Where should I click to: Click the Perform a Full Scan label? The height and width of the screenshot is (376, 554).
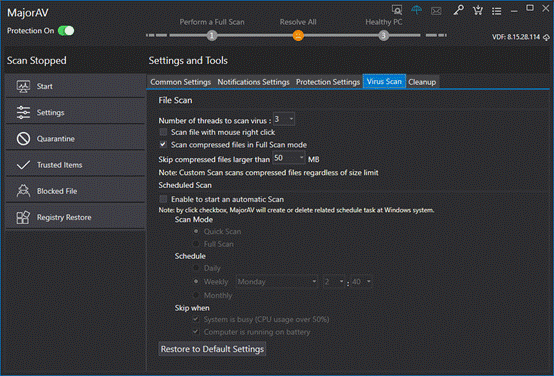click(212, 22)
